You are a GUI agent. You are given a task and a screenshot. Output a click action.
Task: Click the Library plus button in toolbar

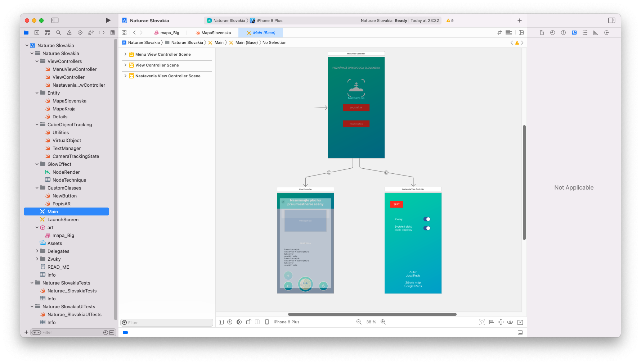(519, 21)
